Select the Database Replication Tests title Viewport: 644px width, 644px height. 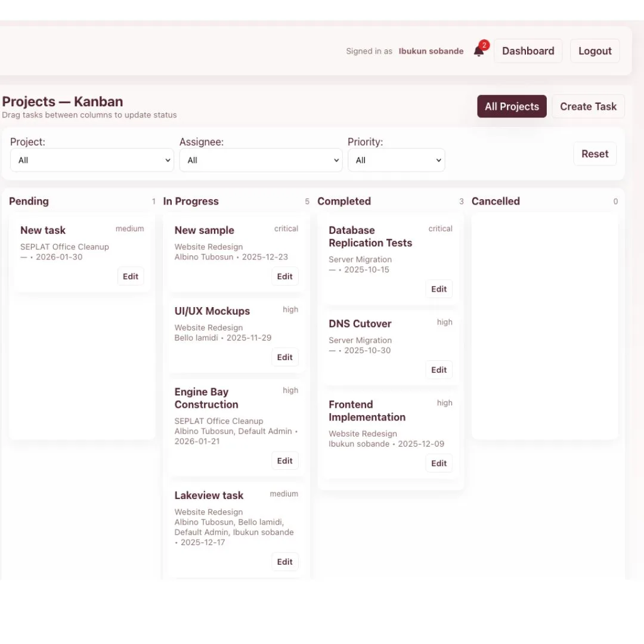click(x=370, y=237)
